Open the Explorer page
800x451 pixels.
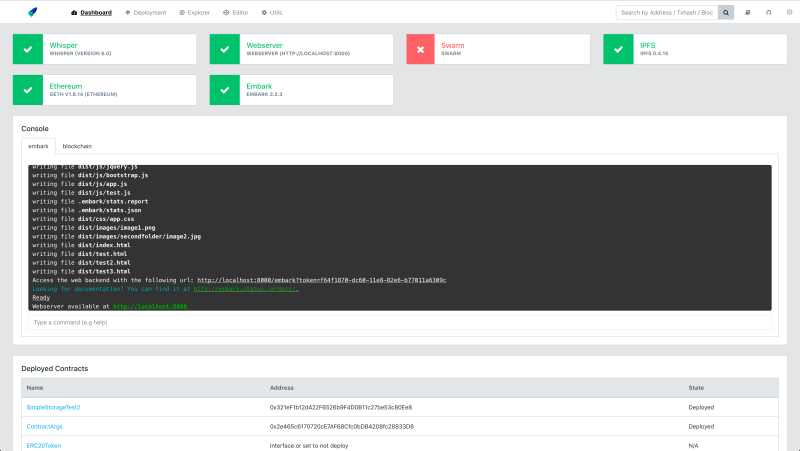click(194, 12)
